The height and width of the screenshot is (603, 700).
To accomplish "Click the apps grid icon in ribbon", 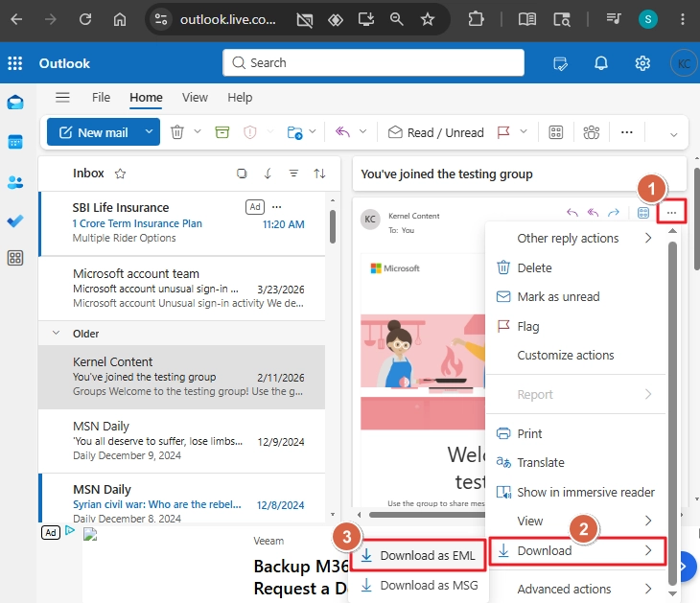I will [556, 132].
